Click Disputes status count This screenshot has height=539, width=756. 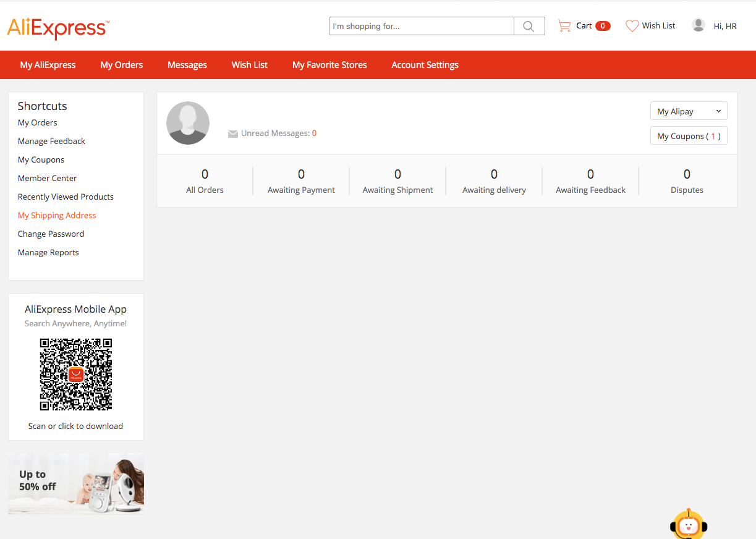687,180
